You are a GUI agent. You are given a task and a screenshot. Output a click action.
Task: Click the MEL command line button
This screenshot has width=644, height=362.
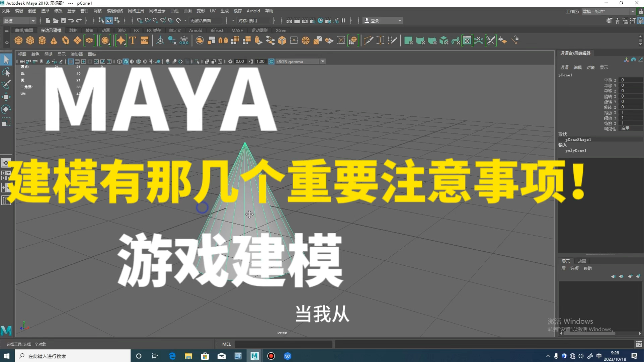coord(226,344)
